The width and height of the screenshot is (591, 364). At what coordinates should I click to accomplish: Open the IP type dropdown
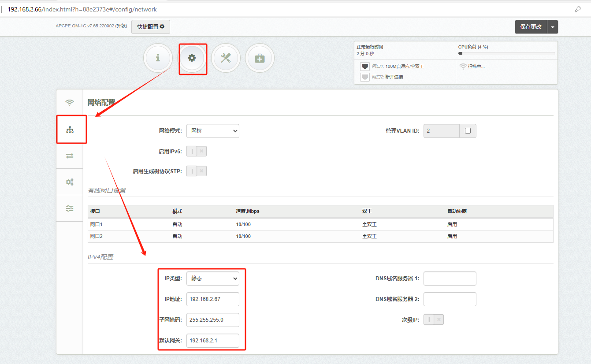click(212, 279)
